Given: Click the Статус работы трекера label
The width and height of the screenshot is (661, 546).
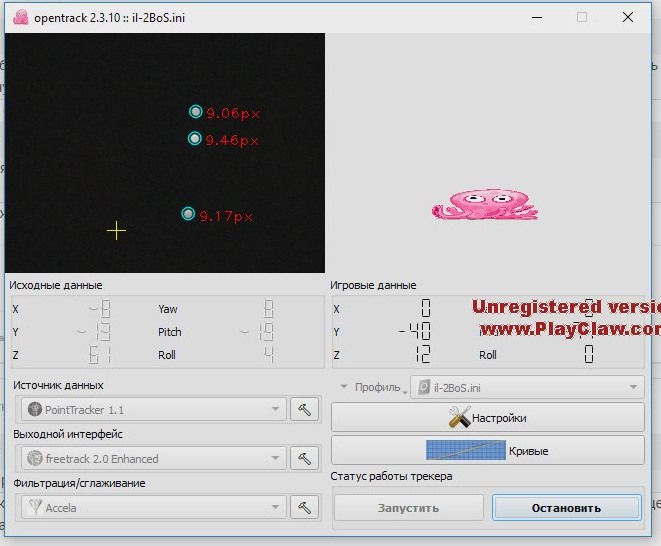Looking at the screenshot, I should pyautogui.click(x=391, y=476).
